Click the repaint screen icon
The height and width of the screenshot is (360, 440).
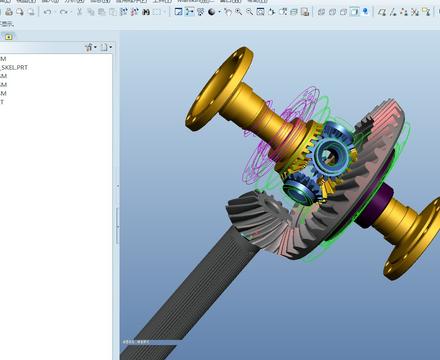click(179, 12)
